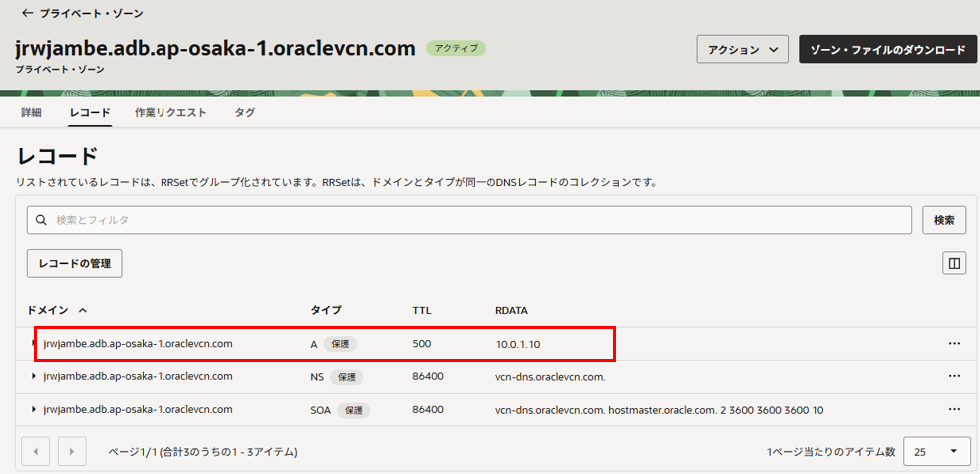Image resolution: width=980 pixels, height=474 pixels.
Task: Open three-dot menu for the NS record
Action: pos(954,376)
